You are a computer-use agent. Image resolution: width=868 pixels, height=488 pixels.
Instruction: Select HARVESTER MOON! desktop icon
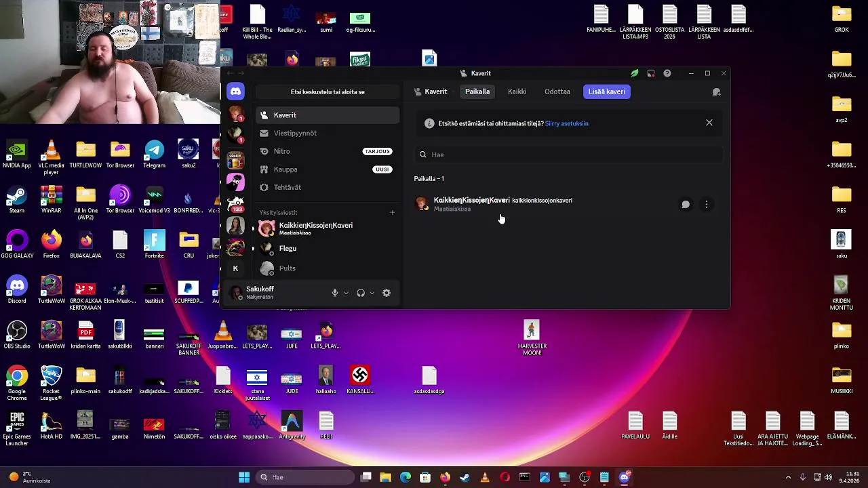(x=532, y=338)
